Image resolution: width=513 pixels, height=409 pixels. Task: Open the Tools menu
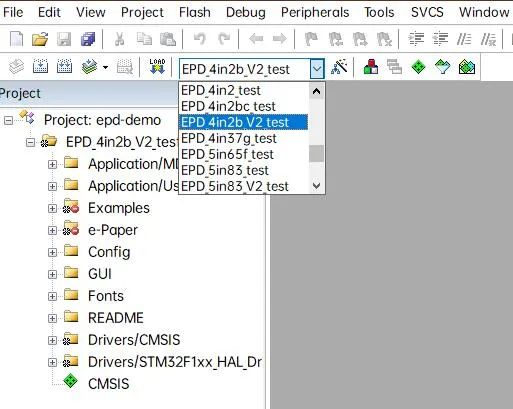click(x=379, y=12)
